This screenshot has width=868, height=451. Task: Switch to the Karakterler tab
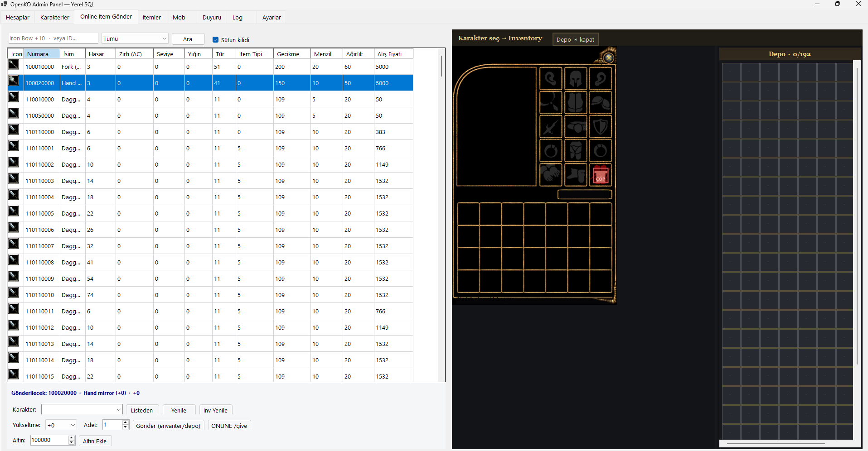click(55, 17)
